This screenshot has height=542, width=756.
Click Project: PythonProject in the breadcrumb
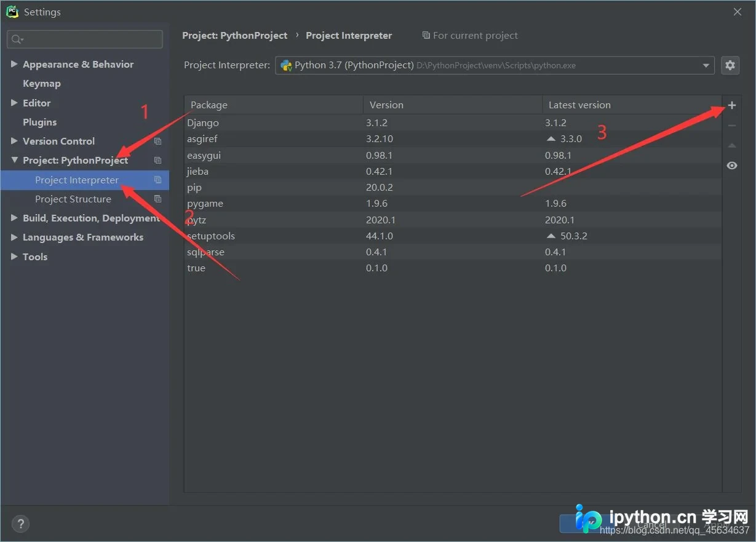coord(235,36)
